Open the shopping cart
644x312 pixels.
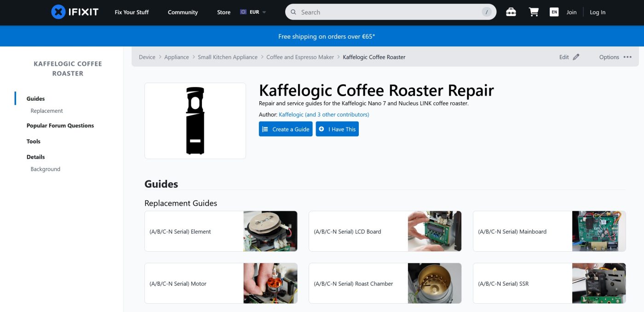pyautogui.click(x=534, y=12)
